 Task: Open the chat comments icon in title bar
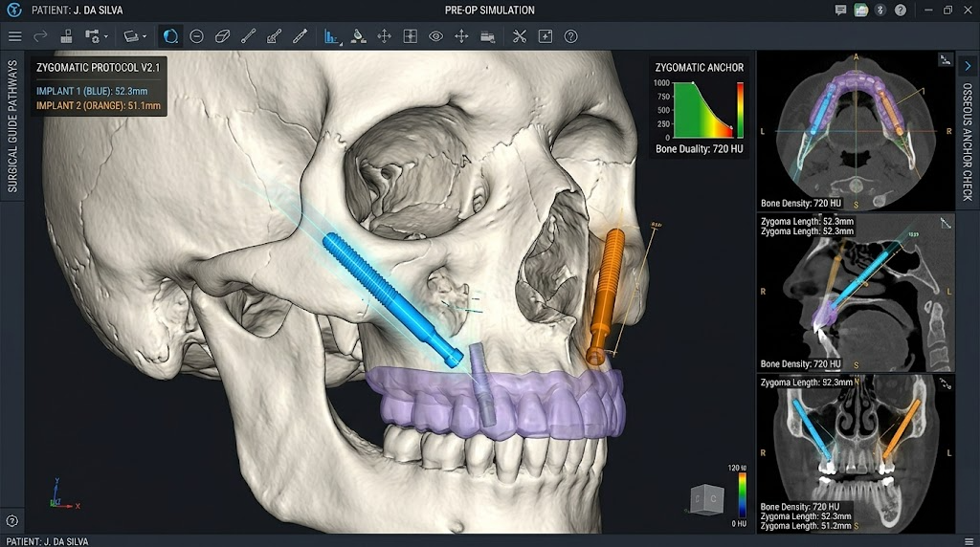click(x=840, y=10)
